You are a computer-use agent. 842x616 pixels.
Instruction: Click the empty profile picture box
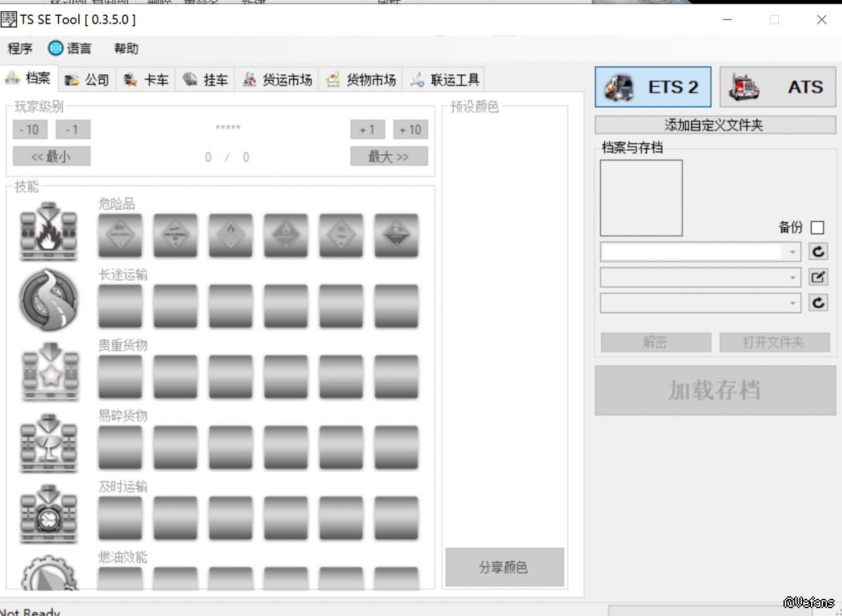pos(642,198)
